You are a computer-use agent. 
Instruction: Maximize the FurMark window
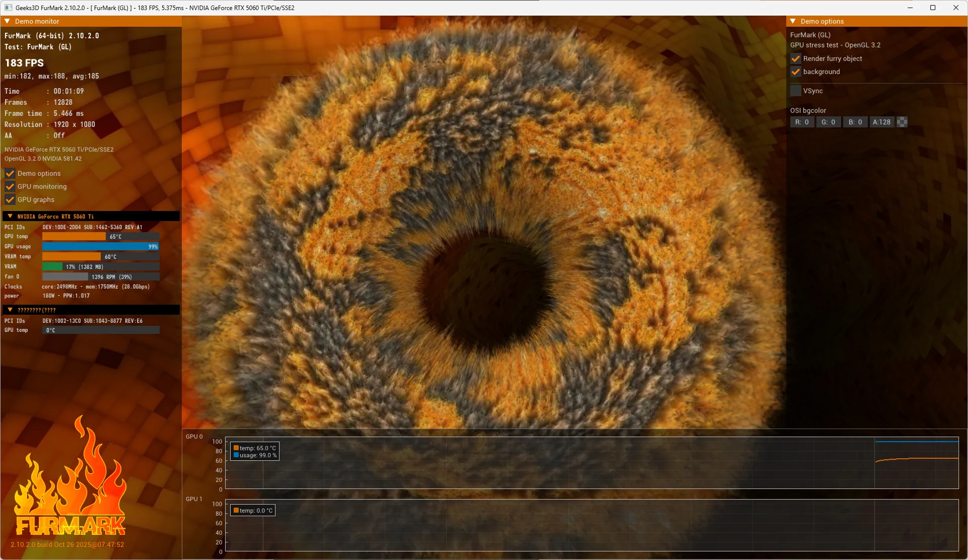[x=933, y=8]
